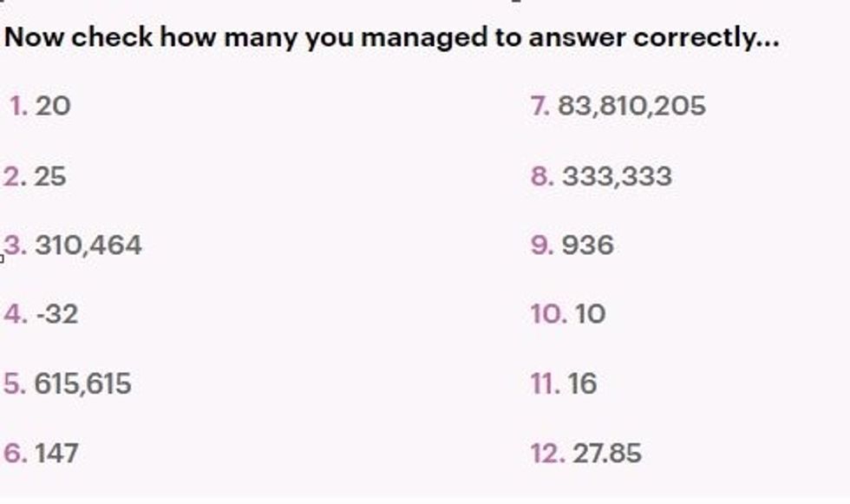Image resolution: width=850 pixels, height=504 pixels.
Task: Click the purple number label "6."
Action: pyautogui.click(x=15, y=453)
